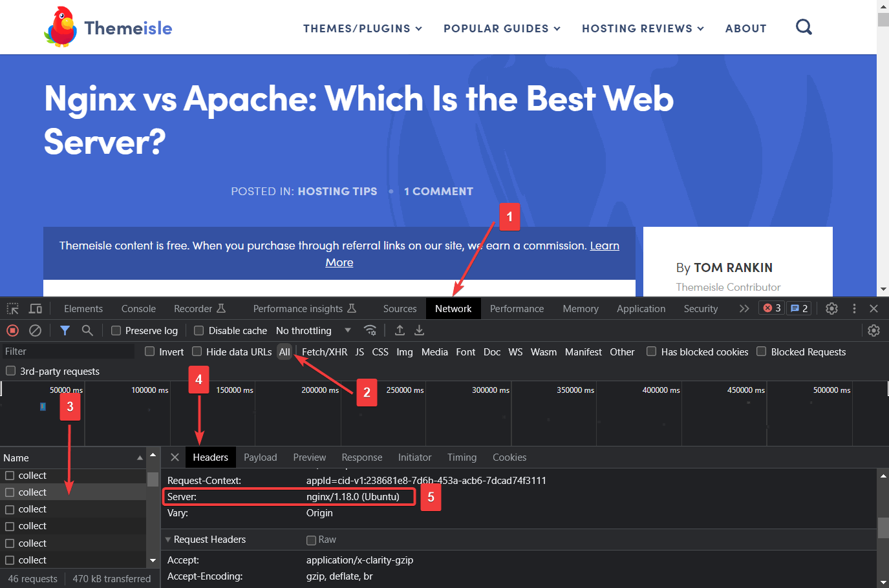Enable the Preserve log checkbox
This screenshot has width=889, height=588.
[x=116, y=330]
